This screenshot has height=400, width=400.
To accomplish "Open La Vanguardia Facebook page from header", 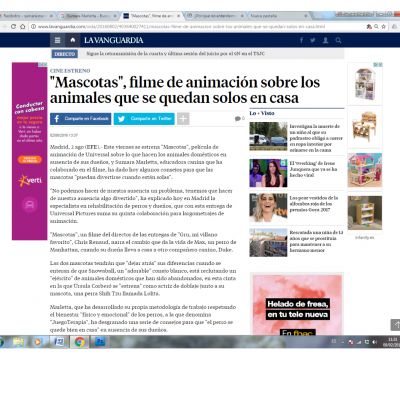I will [301, 40].
